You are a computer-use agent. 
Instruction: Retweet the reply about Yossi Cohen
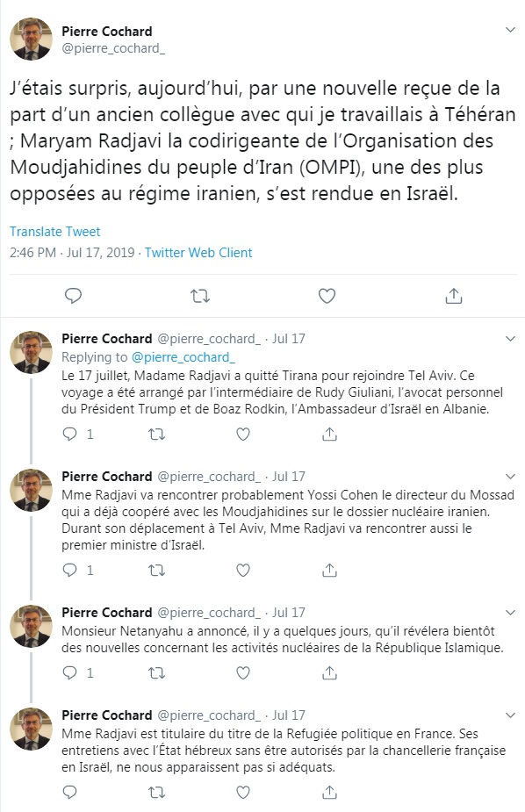tap(156, 571)
